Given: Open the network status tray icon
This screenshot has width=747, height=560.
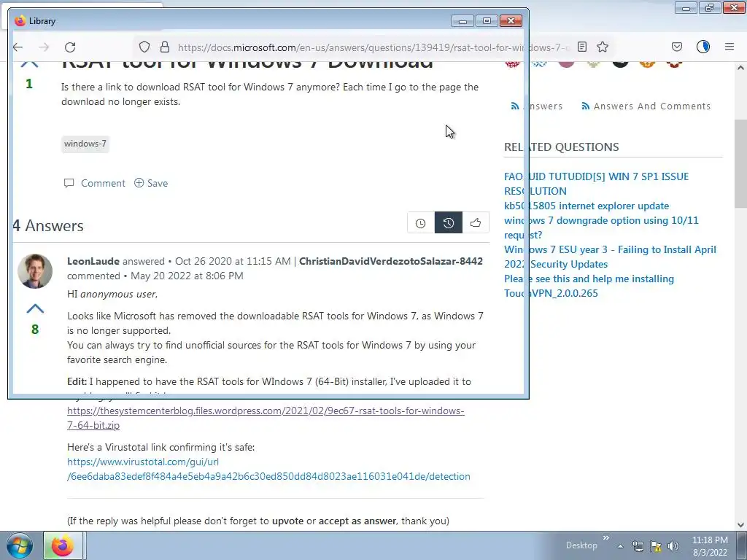Looking at the screenshot, I should click(x=638, y=546).
